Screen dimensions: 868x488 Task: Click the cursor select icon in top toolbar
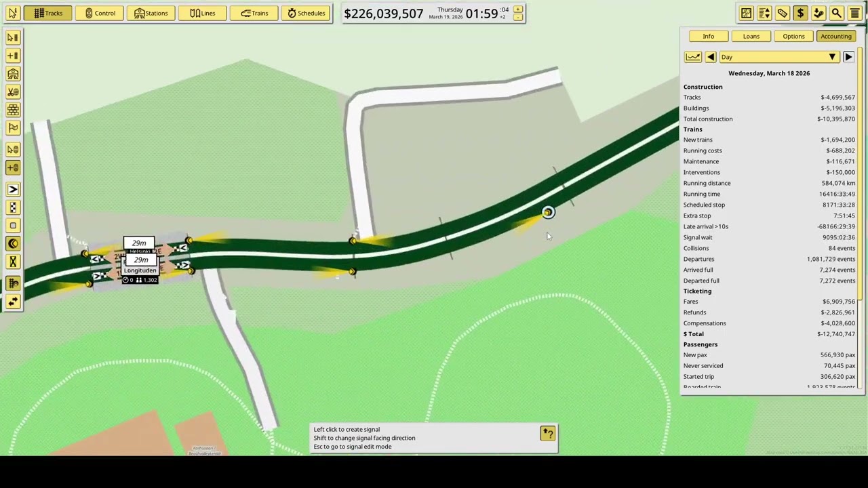[x=12, y=13]
